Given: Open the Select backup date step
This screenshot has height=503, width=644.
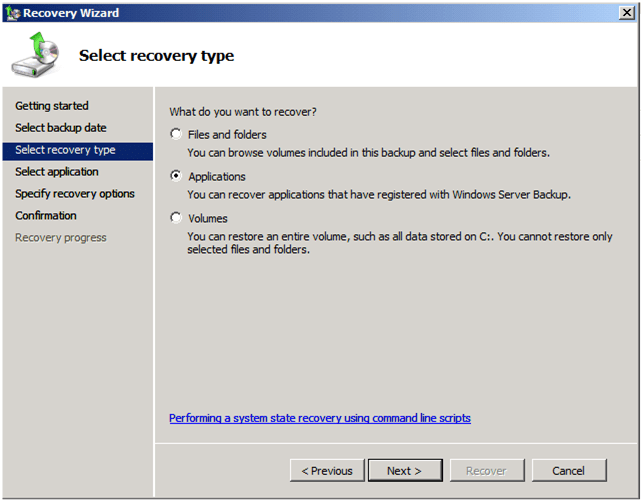Looking at the screenshot, I should tap(61, 128).
